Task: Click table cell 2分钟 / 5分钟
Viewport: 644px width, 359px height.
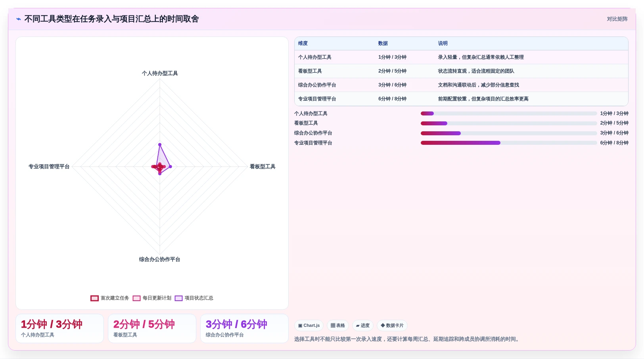Action: (392, 71)
